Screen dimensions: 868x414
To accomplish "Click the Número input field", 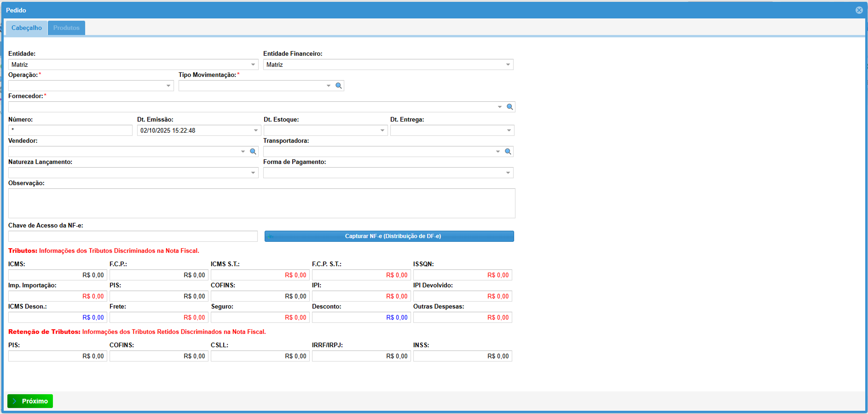I will tap(70, 131).
